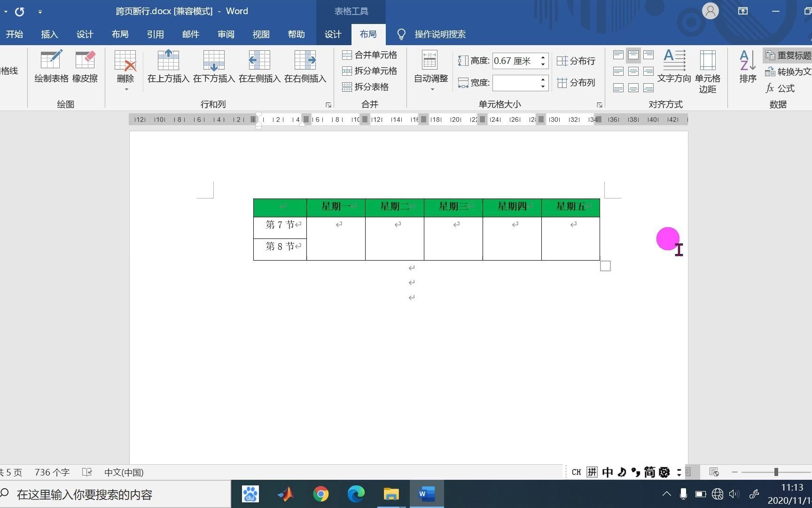Screen dimensions: 812x508
Task: Align cell text middle left
Action: point(618,71)
